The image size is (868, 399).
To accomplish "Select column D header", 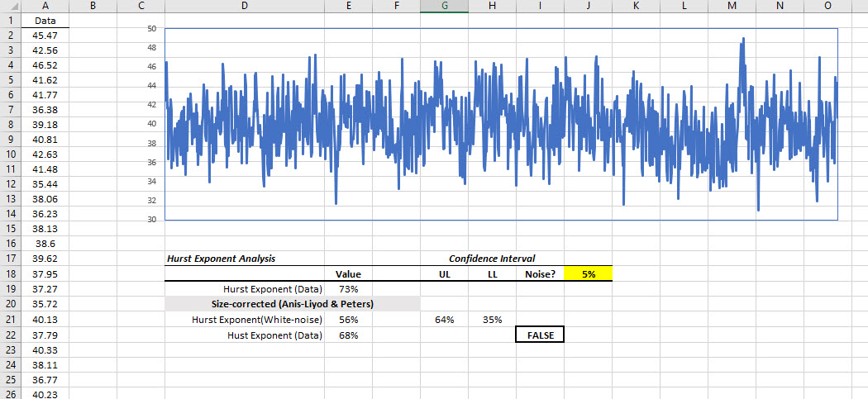I will click(244, 6).
